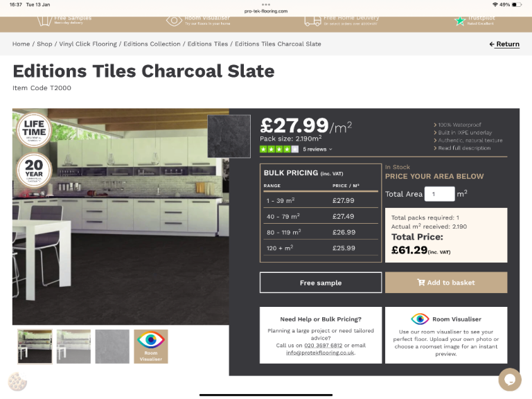
Task: Click Add to basket button
Action: (446, 283)
